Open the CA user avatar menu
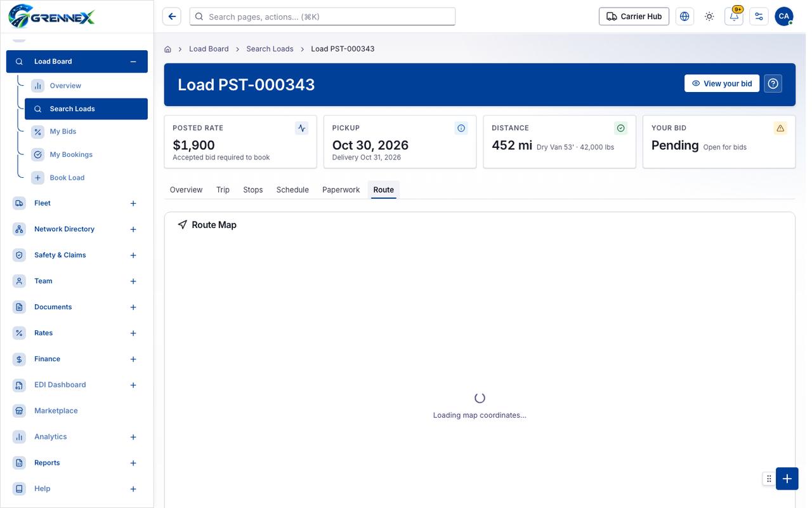This screenshot has height=508, width=812. 783,17
